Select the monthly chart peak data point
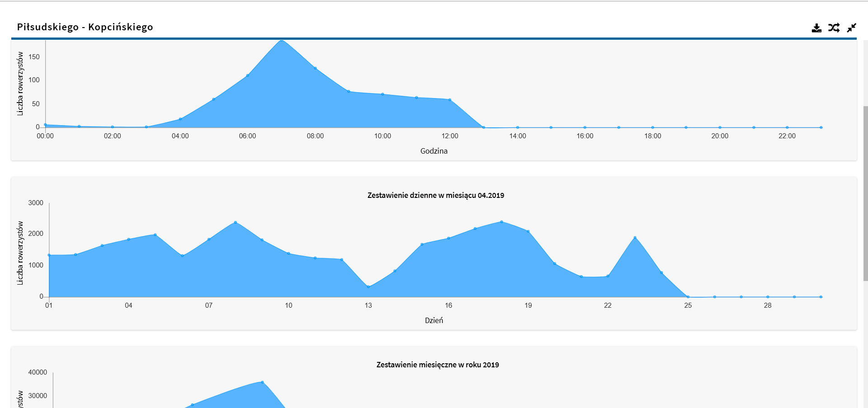868x408 pixels. click(x=262, y=382)
